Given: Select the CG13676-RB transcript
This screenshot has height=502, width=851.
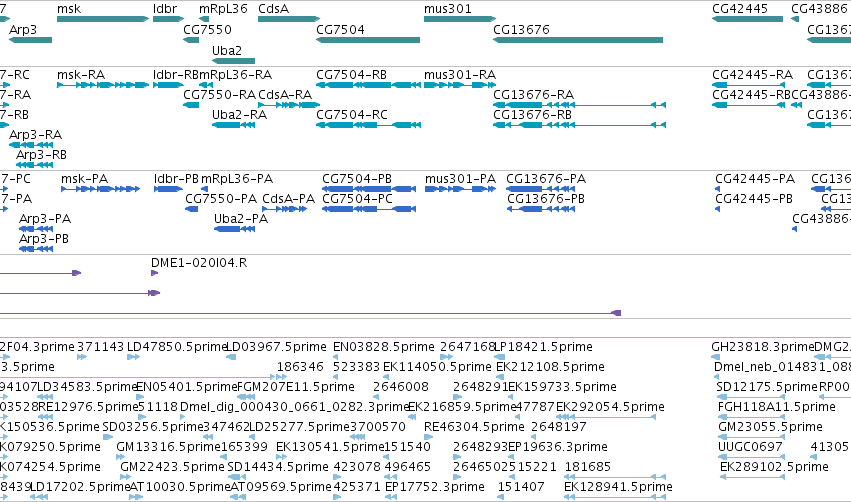Looking at the screenshot, I should coord(579,125).
